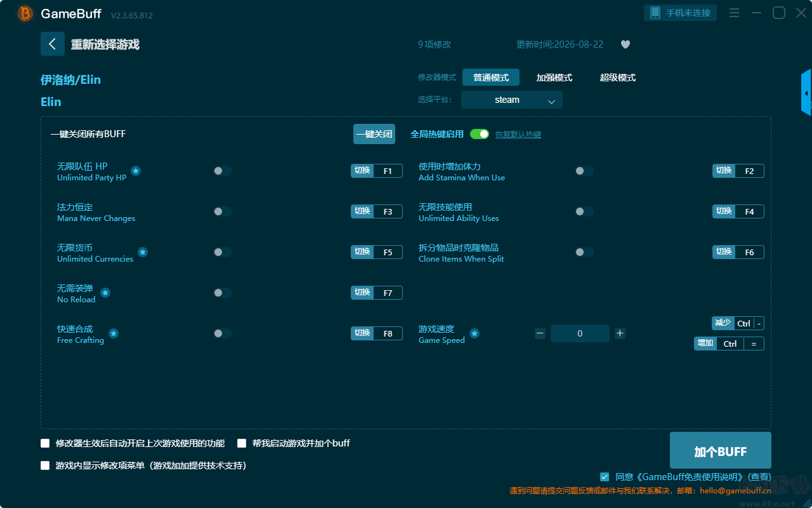Decrease game speed with minus button
This screenshot has width=812, height=508.
(x=540, y=333)
